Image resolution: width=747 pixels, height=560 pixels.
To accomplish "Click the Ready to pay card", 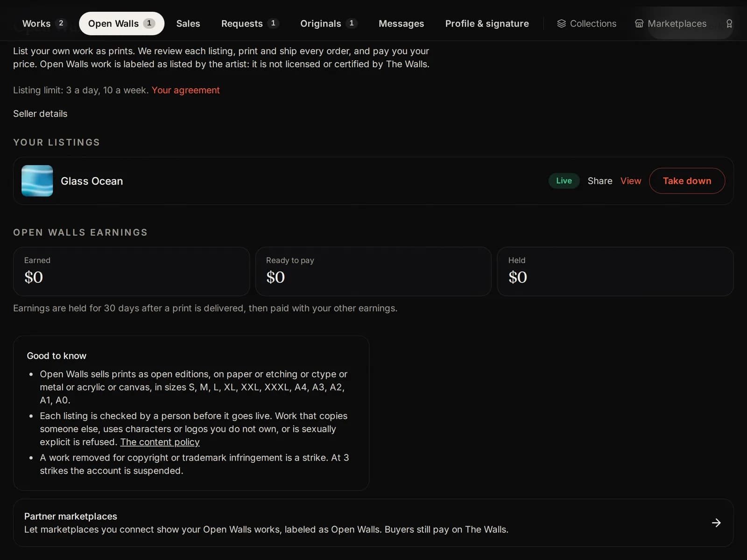I will (373, 271).
